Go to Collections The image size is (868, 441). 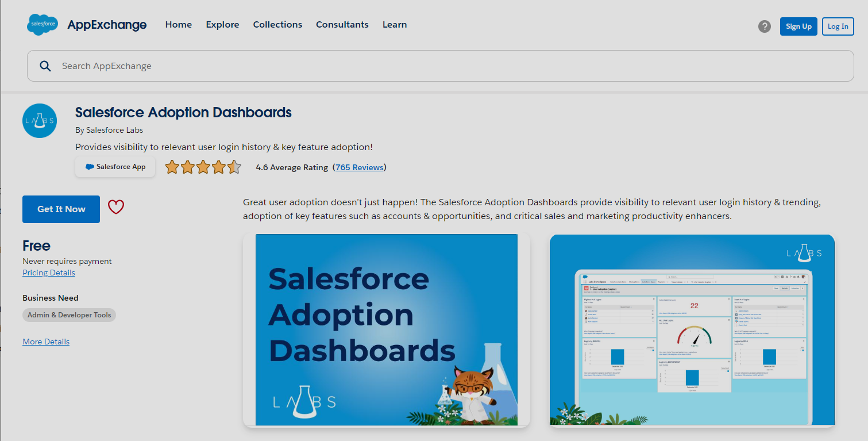pos(277,25)
